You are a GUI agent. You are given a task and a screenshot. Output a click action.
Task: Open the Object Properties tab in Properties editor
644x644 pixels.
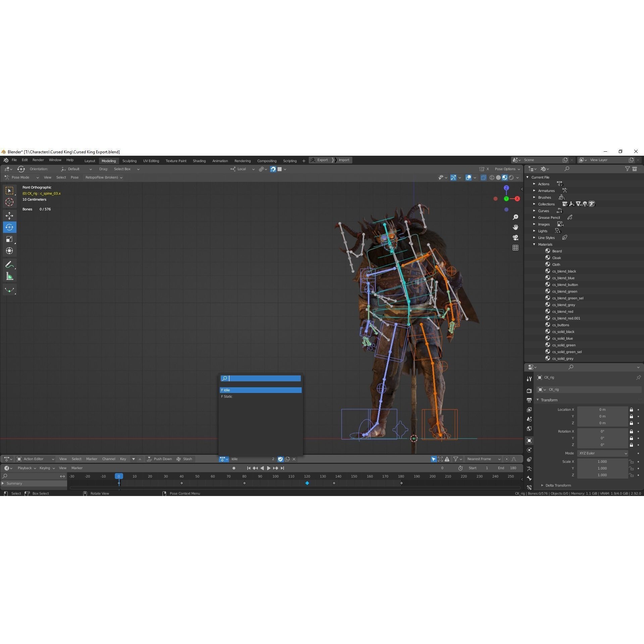coord(529,441)
